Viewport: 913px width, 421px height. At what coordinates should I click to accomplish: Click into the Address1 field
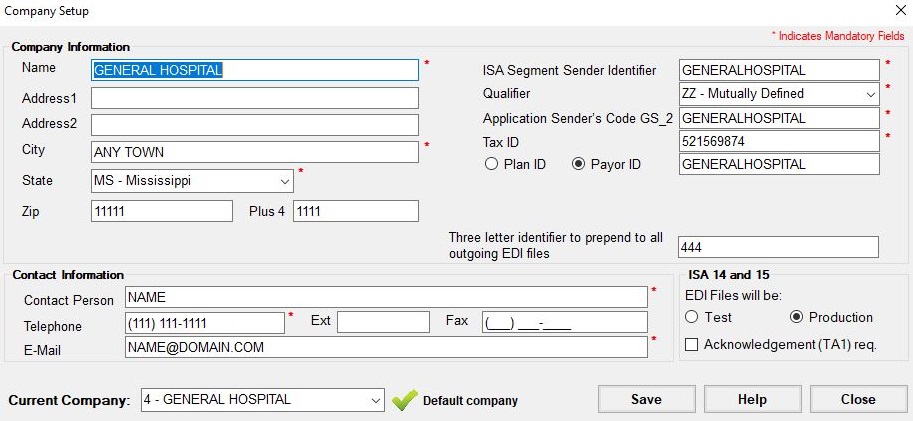254,98
